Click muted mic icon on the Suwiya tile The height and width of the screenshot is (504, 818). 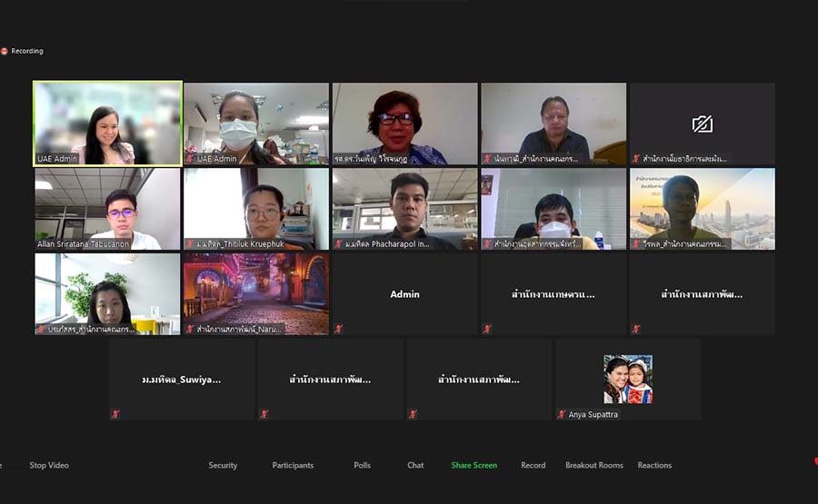pos(115,414)
